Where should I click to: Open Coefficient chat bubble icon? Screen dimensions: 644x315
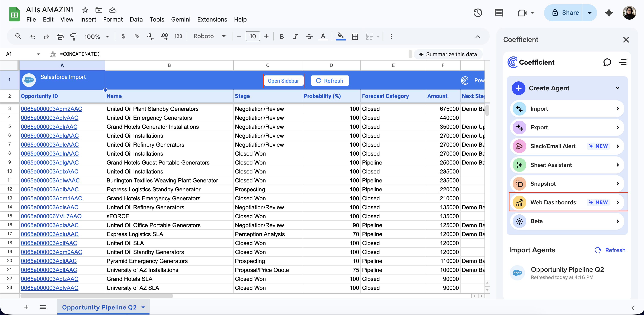[x=607, y=62]
